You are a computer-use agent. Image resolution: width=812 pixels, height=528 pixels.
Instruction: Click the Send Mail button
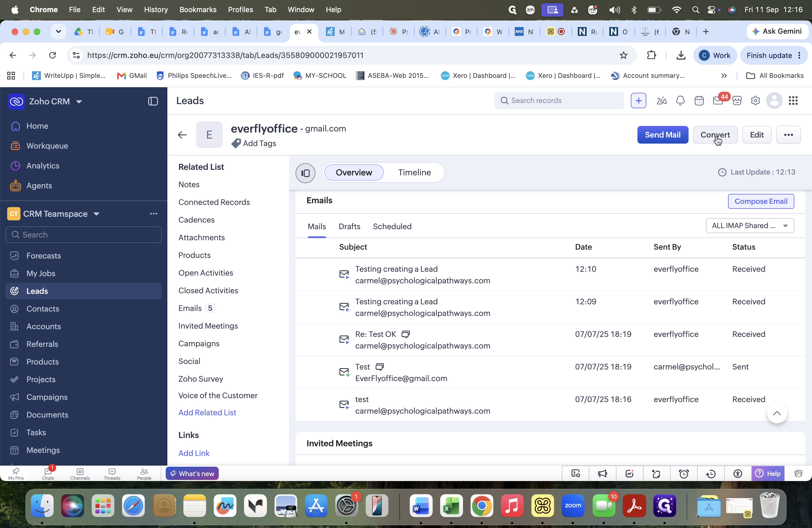pos(663,135)
